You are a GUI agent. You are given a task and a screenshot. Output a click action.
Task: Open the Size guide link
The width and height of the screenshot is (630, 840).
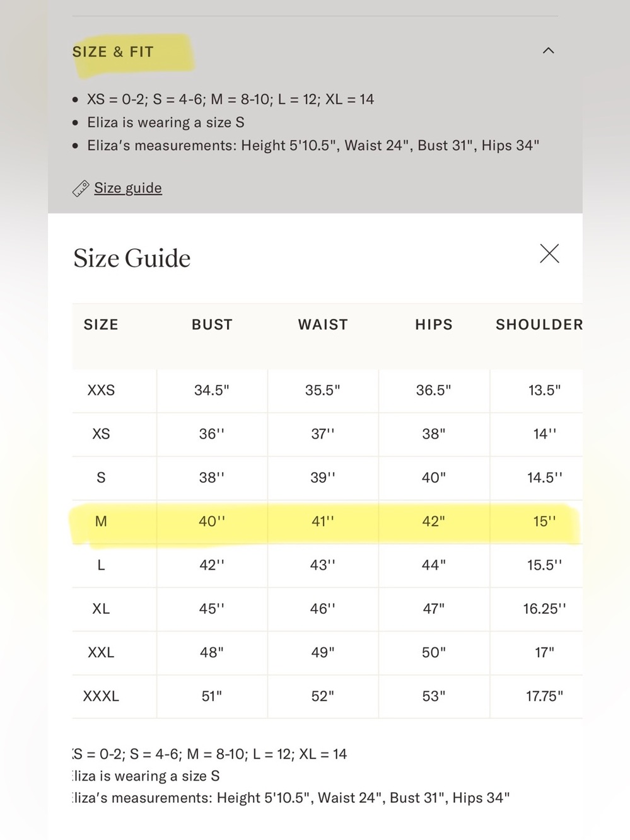click(128, 188)
